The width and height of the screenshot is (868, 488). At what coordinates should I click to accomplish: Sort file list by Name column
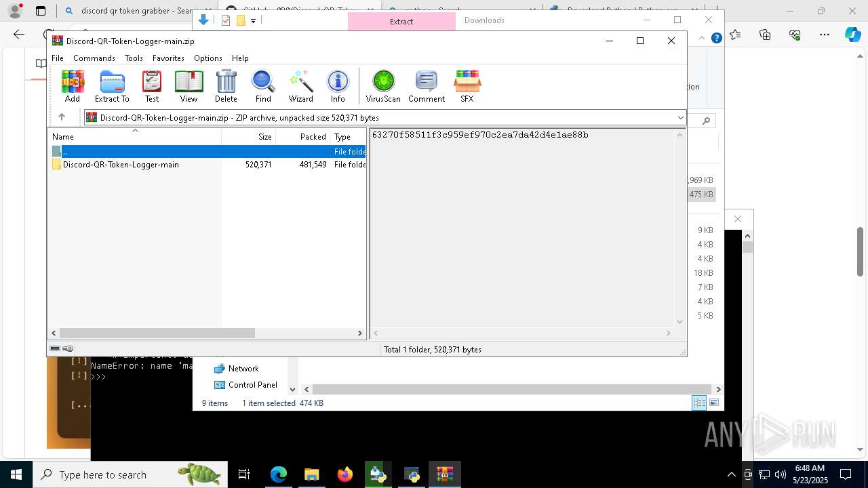pyautogui.click(x=134, y=136)
